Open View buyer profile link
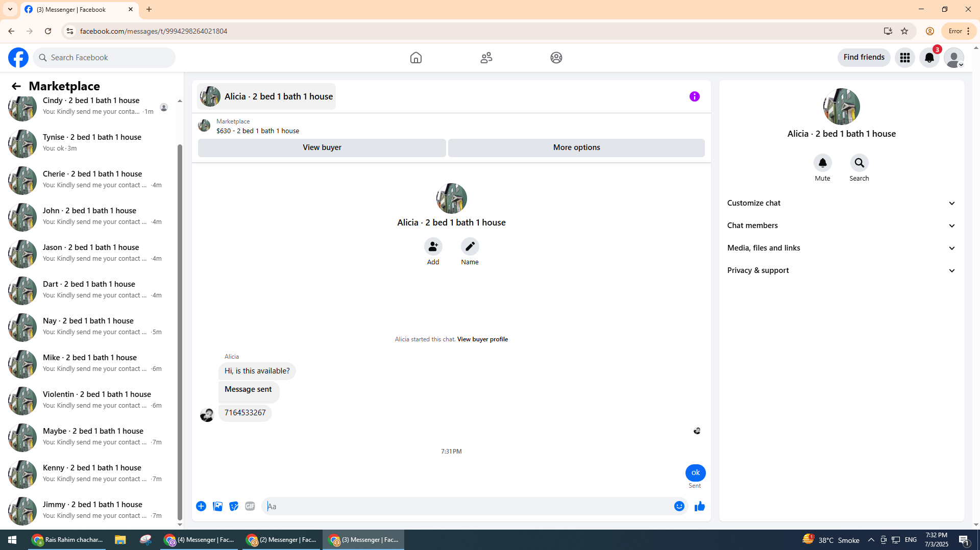The width and height of the screenshot is (980, 550). (482, 339)
